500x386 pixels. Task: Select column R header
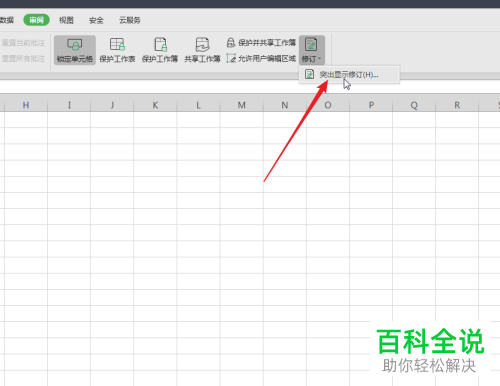click(457, 105)
